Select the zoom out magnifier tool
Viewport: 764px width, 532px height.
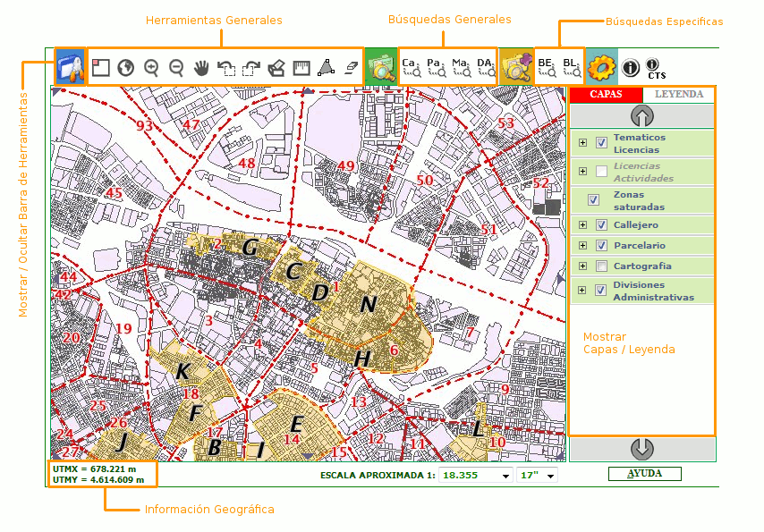pos(176,67)
